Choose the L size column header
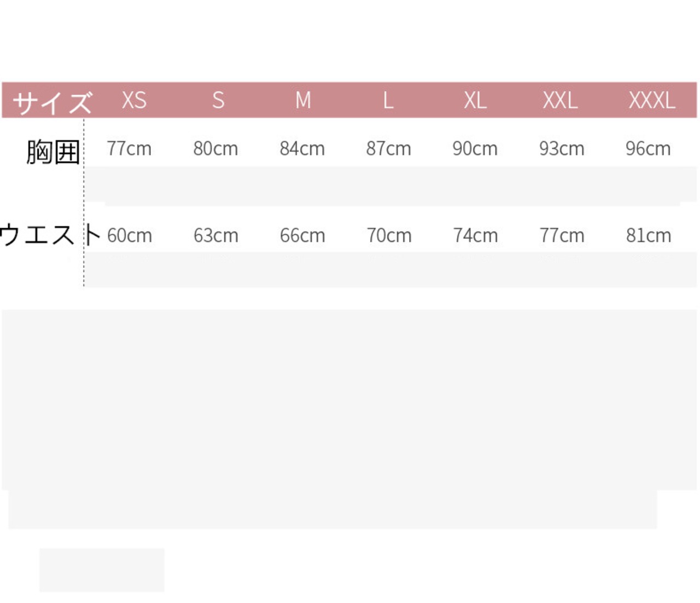 pos(388,100)
